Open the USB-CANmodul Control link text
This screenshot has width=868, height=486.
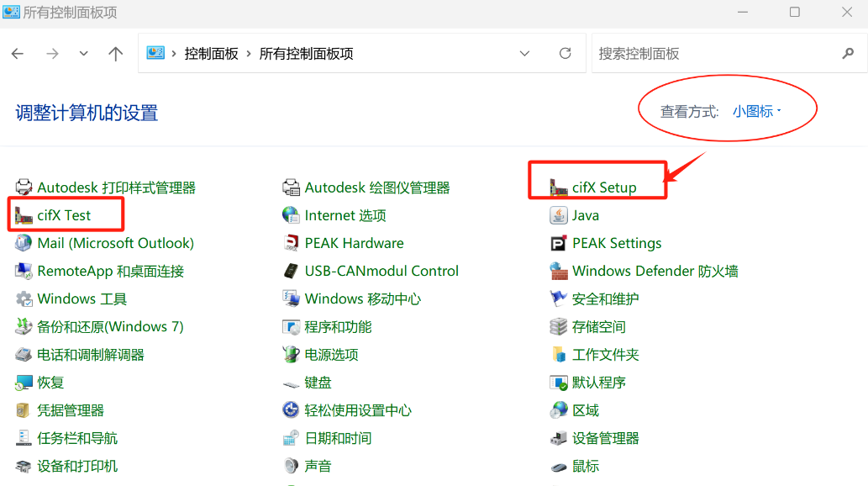[381, 271]
